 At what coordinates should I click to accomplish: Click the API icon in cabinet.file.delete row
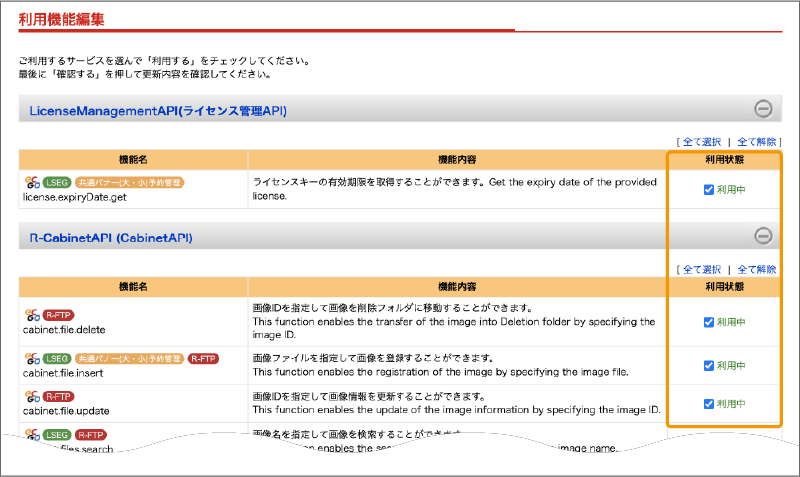[32, 315]
